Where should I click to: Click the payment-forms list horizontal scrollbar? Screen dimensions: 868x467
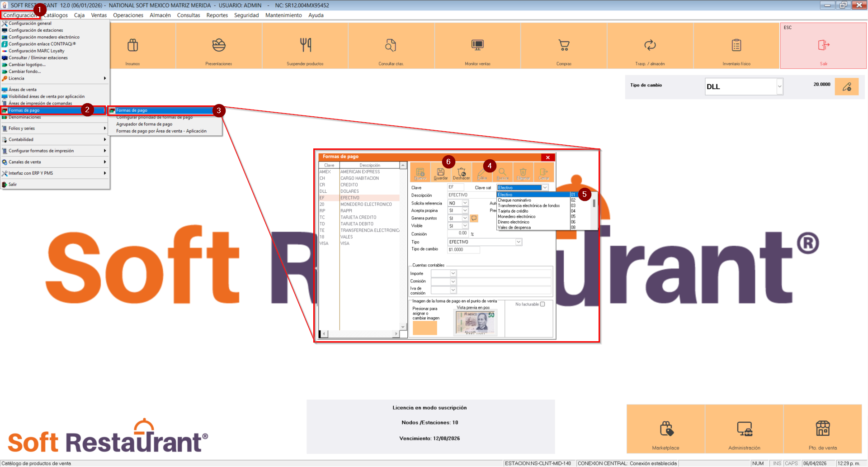pyautogui.click(x=359, y=334)
